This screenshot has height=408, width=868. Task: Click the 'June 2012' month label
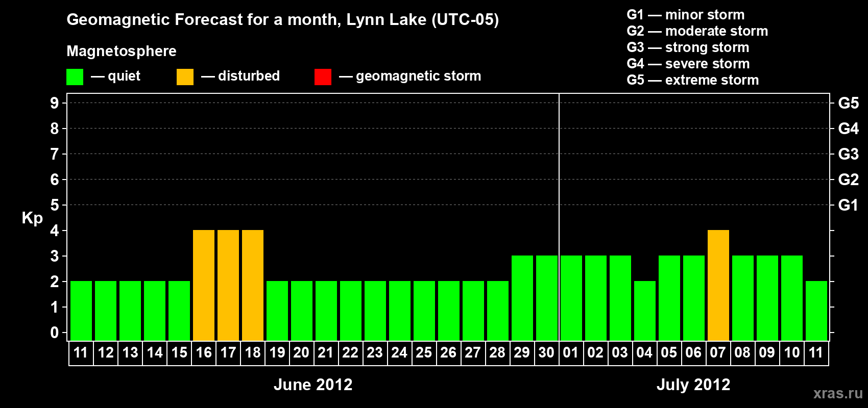pos(313,385)
